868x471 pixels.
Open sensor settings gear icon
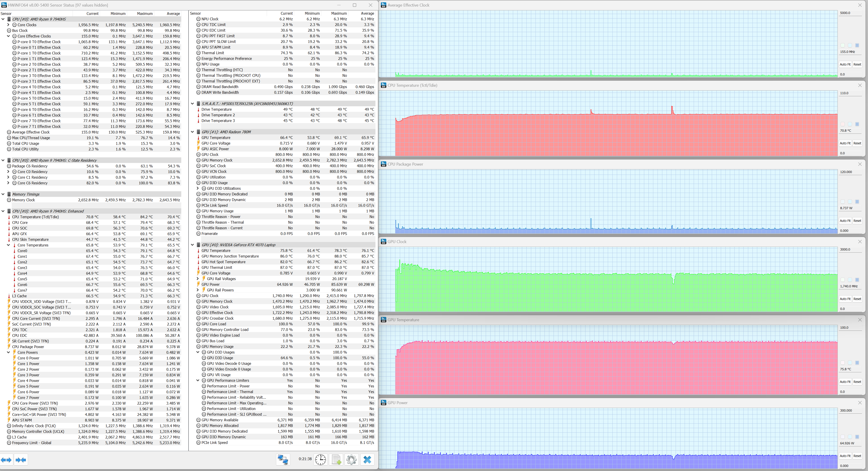coord(351,459)
